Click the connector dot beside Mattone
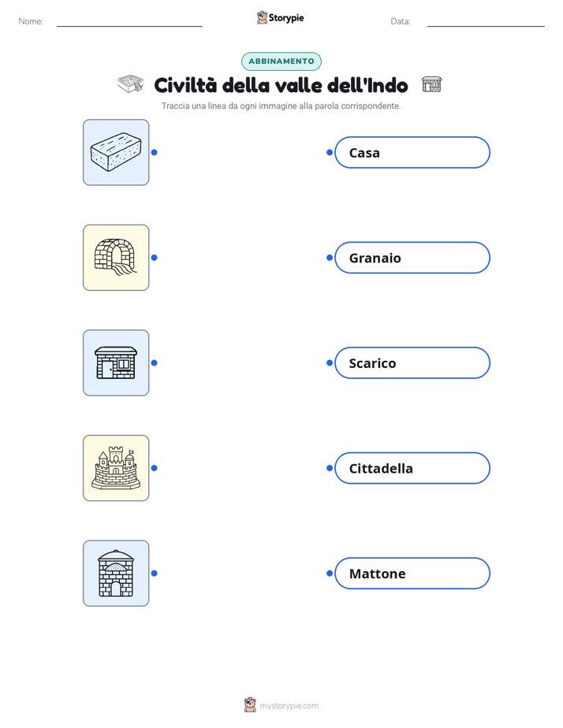The image size is (563, 728). click(x=330, y=574)
